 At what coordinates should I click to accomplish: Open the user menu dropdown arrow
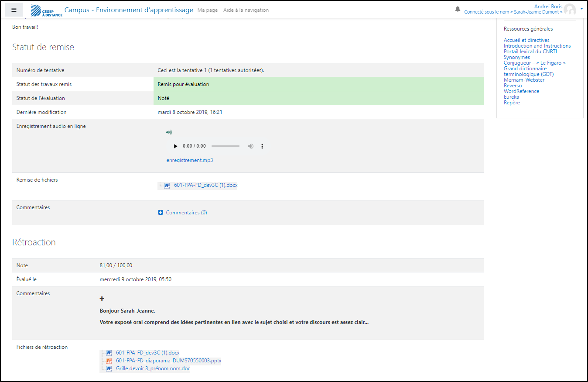(581, 9)
